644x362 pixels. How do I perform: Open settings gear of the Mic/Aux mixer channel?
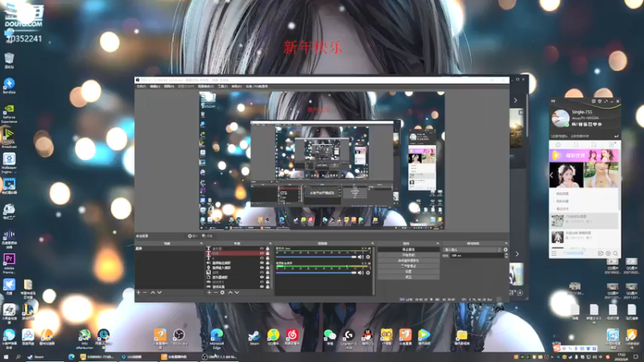click(368, 257)
